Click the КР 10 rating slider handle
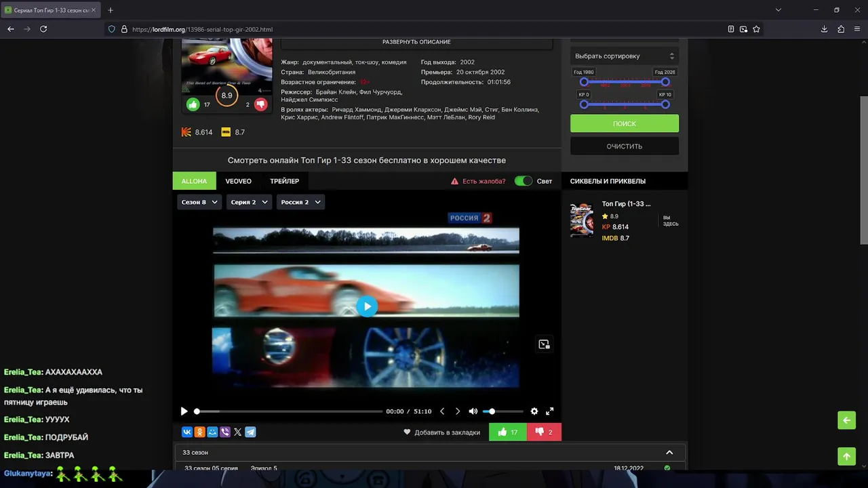868x488 pixels. [x=665, y=104]
